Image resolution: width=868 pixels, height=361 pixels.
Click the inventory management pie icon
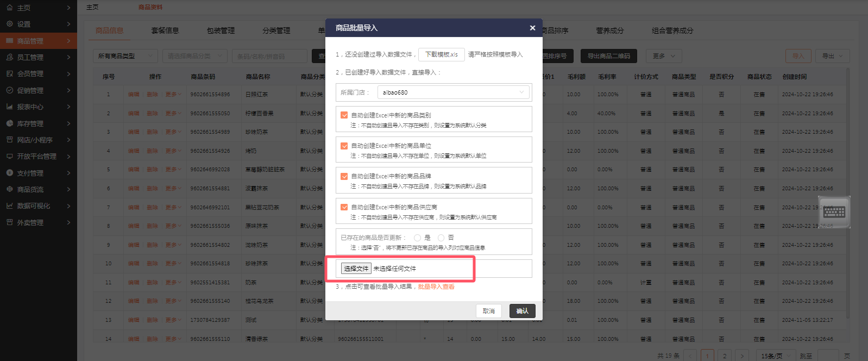(10, 123)
